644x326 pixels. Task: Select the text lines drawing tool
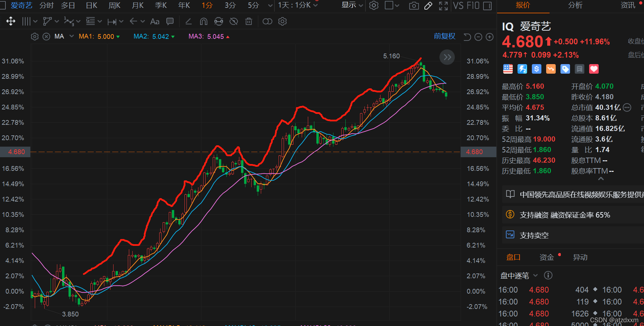coord(90,21)
